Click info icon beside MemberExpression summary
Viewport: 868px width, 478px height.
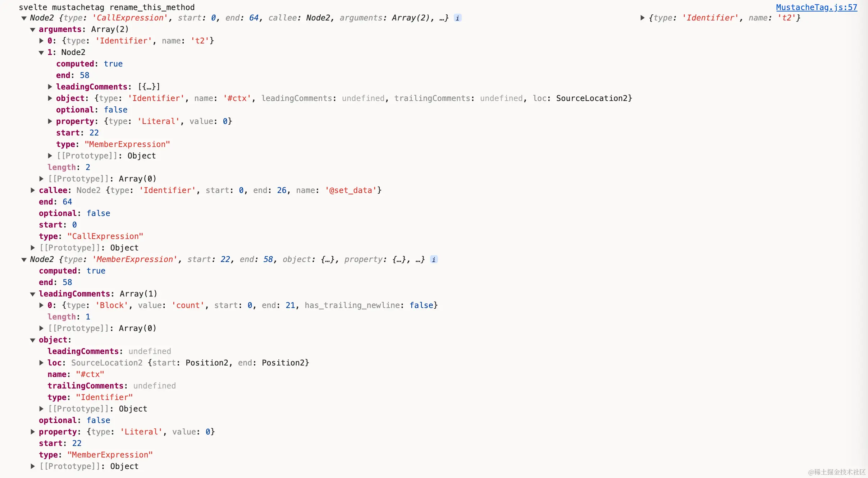tap(434, 259)
